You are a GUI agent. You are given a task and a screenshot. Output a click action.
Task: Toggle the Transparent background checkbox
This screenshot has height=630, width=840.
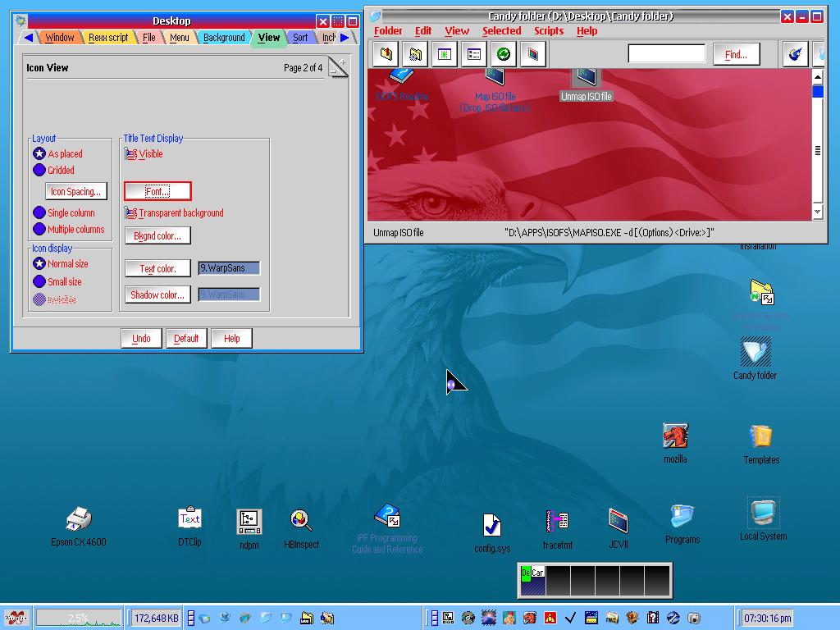coord(131,213)
